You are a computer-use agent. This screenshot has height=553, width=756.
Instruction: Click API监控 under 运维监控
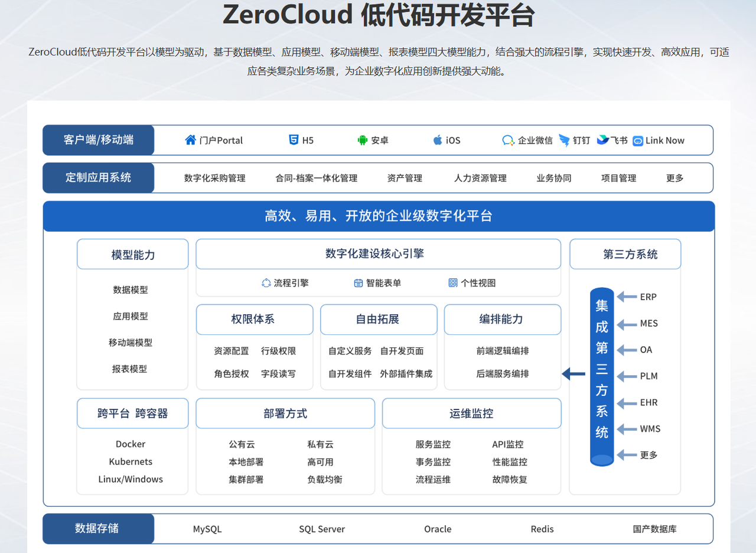(508, 444)
